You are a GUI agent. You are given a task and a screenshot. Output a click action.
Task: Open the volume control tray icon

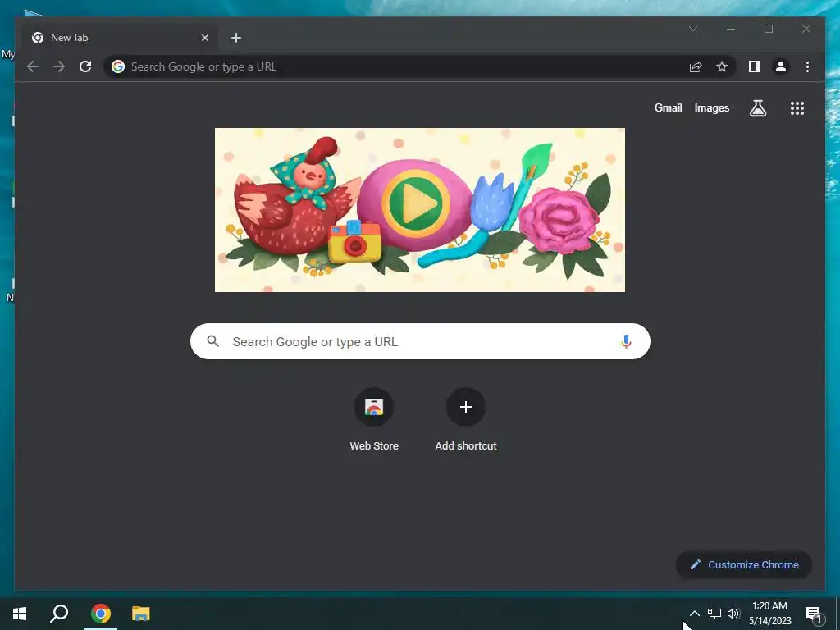pos(733,614)
